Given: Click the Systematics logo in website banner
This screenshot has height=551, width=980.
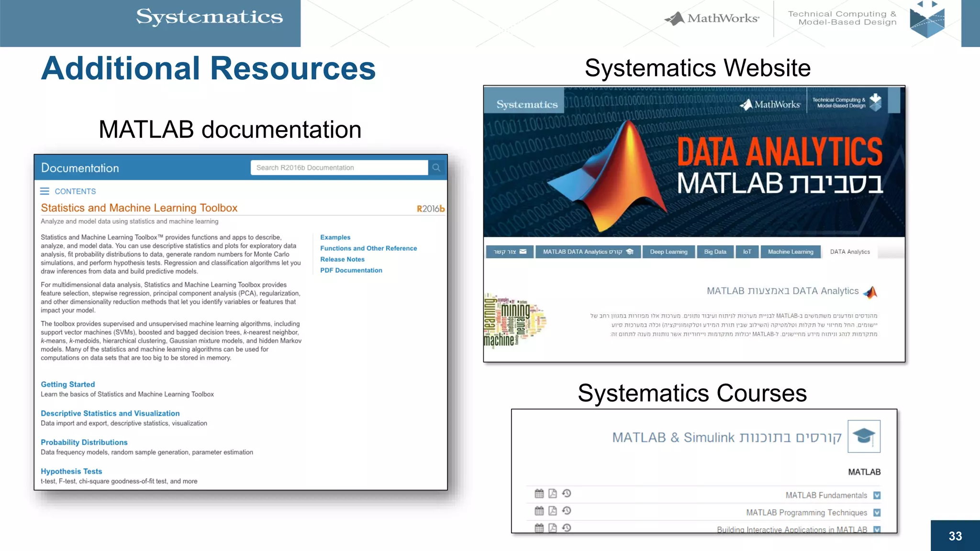Looking at the screenshot, I should pyautogui.click(x=527, y=104).
